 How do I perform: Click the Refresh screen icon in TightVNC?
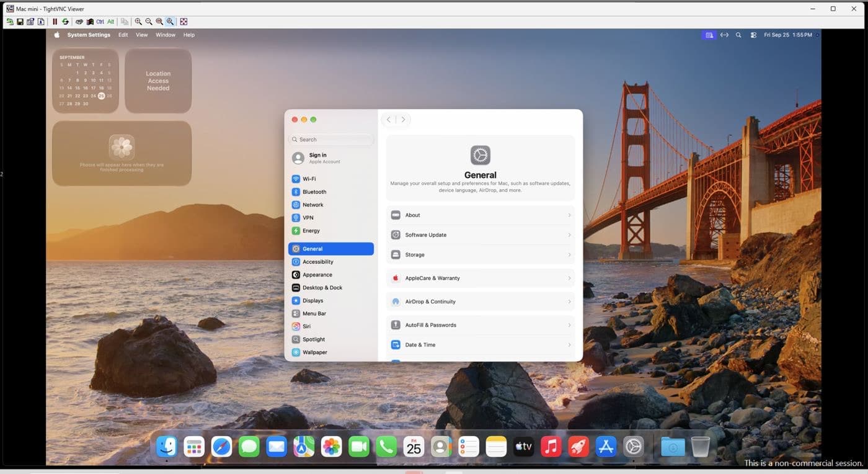click(65, 22)
